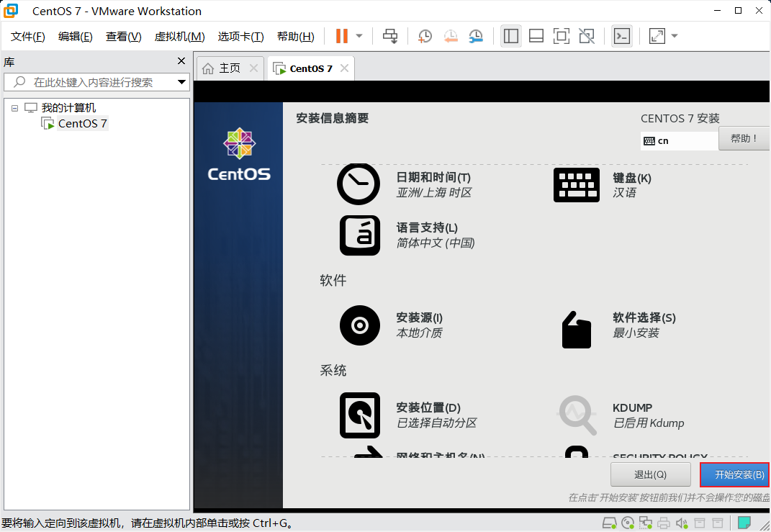
Task: Click the 帮助！ button in installer
Action: pos(744,139)
